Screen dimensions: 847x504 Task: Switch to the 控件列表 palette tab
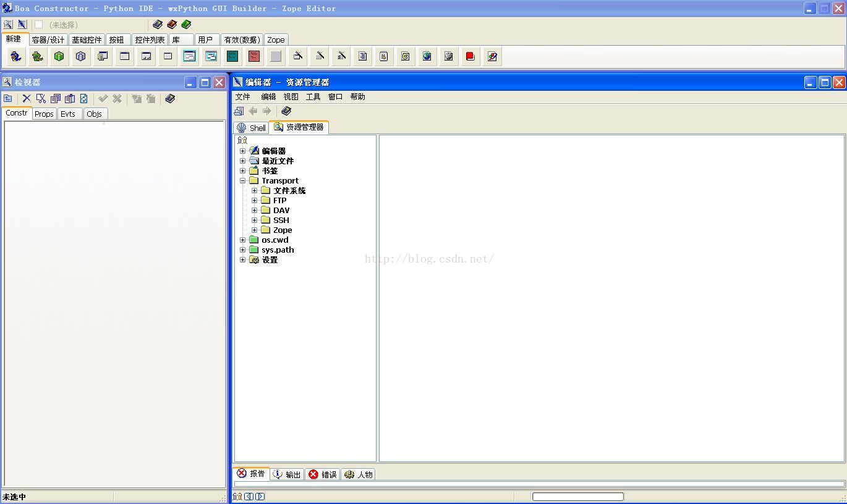coord(150,40)
